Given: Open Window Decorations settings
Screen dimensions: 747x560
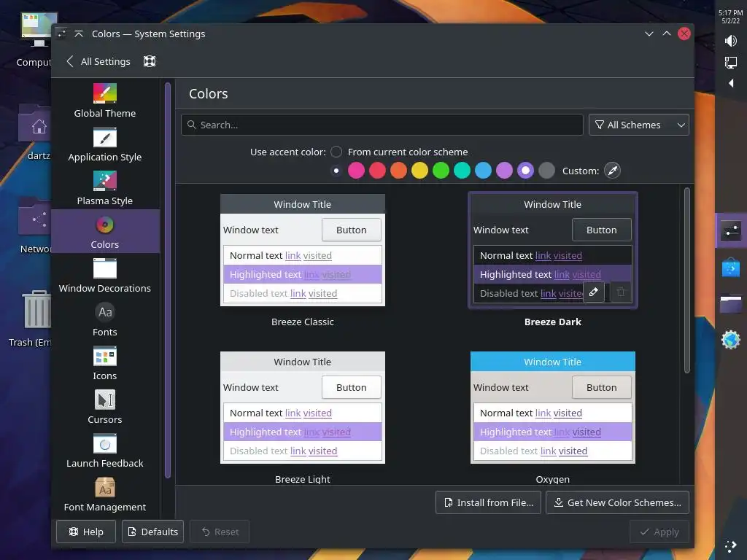Looking at the screenshot, I should 105,276.
